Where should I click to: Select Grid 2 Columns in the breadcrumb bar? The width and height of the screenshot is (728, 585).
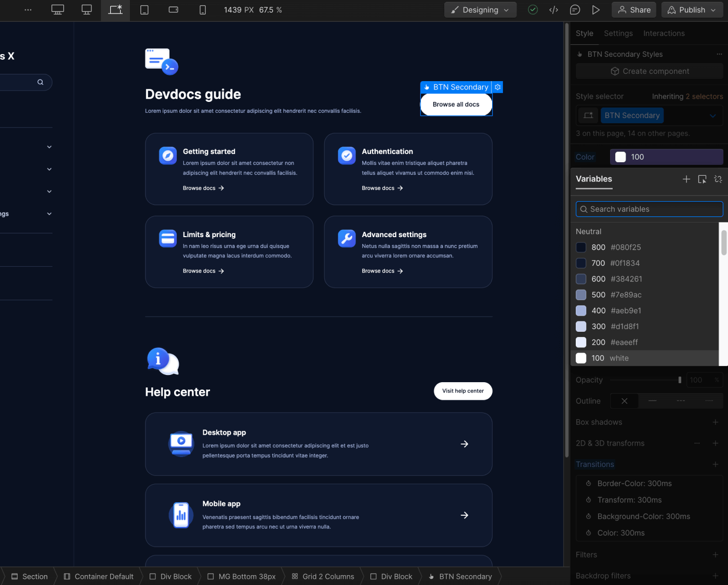coord(323,576)
